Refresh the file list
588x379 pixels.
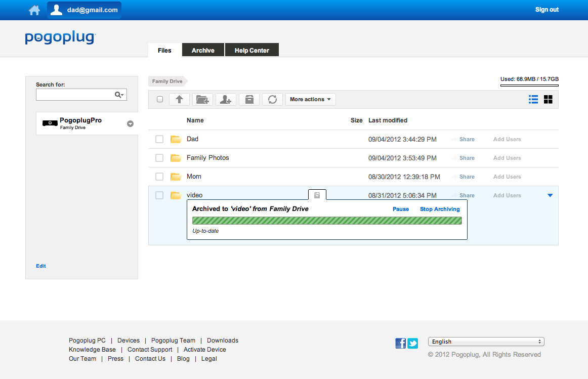[x=272, y=100]
